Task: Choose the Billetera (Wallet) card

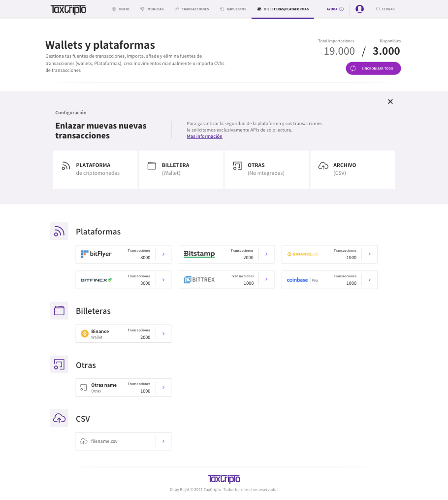Action: pyautogui.click(x=181, y=169)
